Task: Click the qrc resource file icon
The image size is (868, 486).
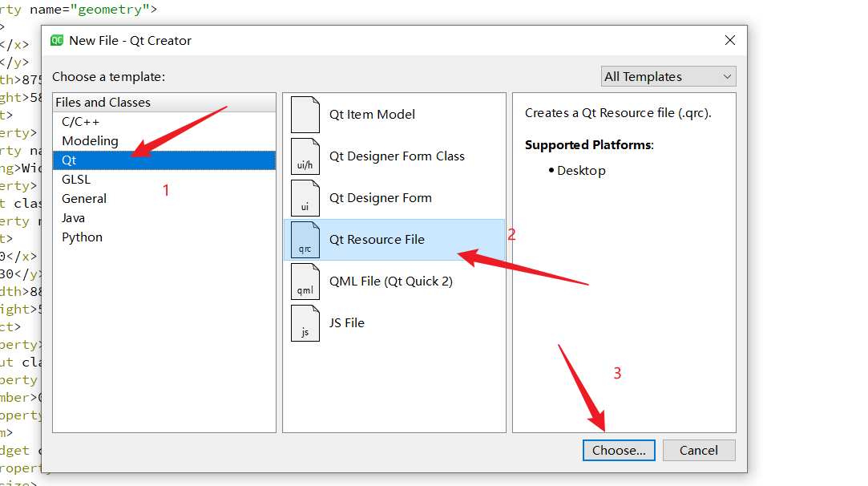Action: [305, 240]
